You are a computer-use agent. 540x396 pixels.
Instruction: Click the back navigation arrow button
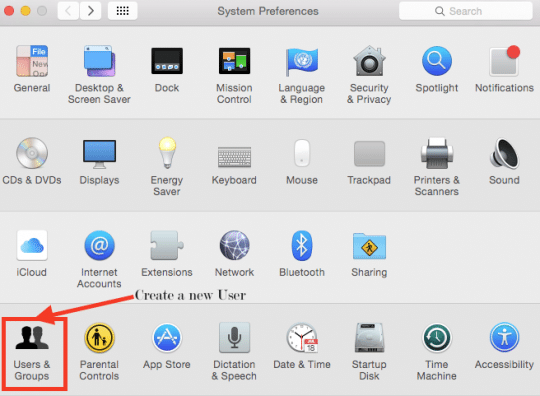click(68, 11)
